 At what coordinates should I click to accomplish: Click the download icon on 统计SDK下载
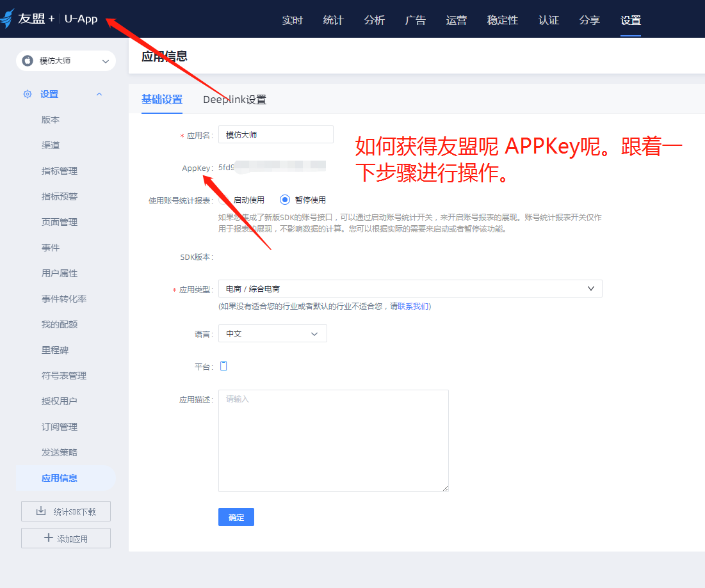[41, 511]
